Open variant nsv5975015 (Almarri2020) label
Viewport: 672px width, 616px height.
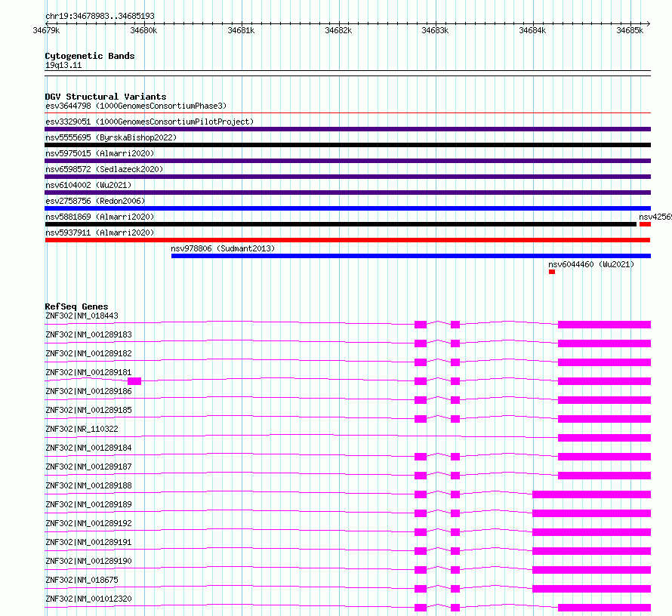coord(100,153)
